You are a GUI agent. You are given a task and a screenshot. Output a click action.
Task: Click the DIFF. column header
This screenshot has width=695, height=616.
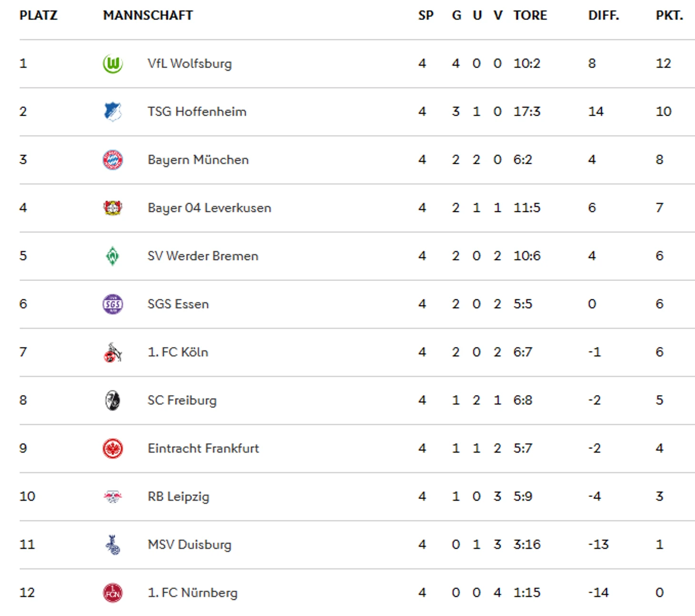(604, 16)
